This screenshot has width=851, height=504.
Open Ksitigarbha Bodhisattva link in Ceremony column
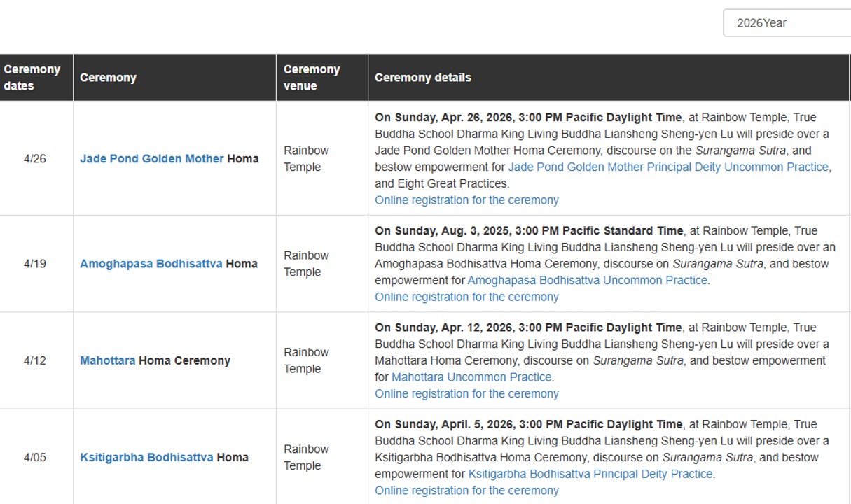tap(146, 458)
